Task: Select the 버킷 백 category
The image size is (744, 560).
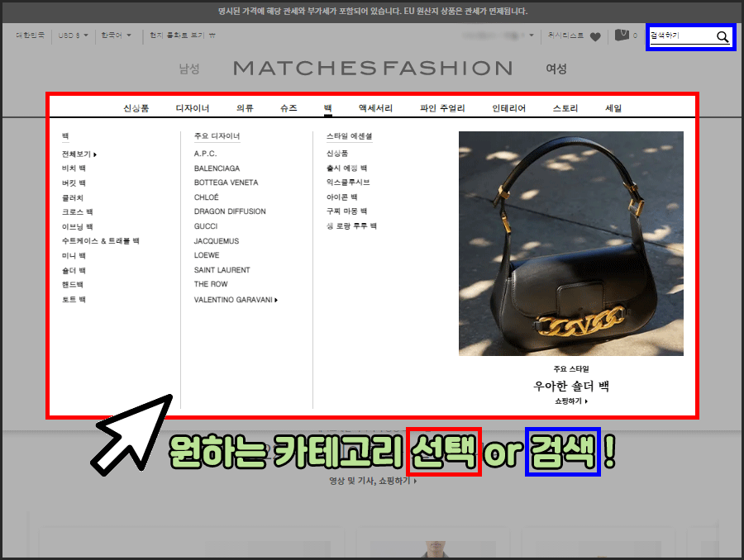Action: click(74, 183)
